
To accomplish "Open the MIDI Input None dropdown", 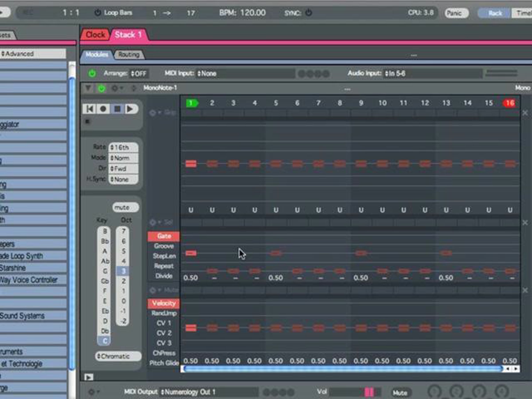I will [246, 73].
